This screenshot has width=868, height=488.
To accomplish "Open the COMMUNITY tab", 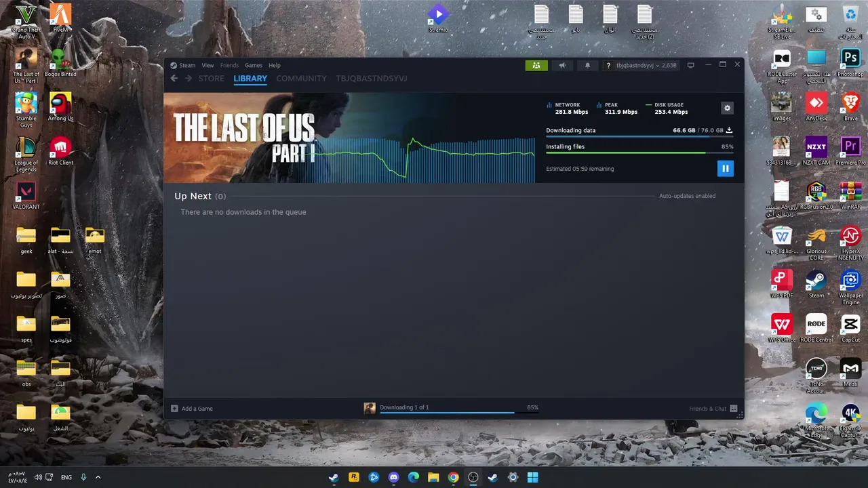I will 301,79.
